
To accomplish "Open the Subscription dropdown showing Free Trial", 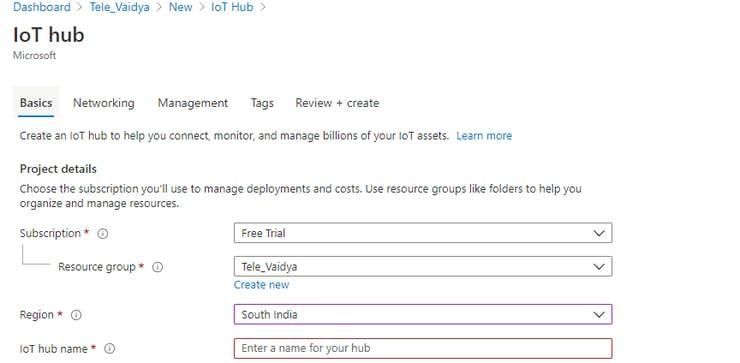I will coord(423,233).
